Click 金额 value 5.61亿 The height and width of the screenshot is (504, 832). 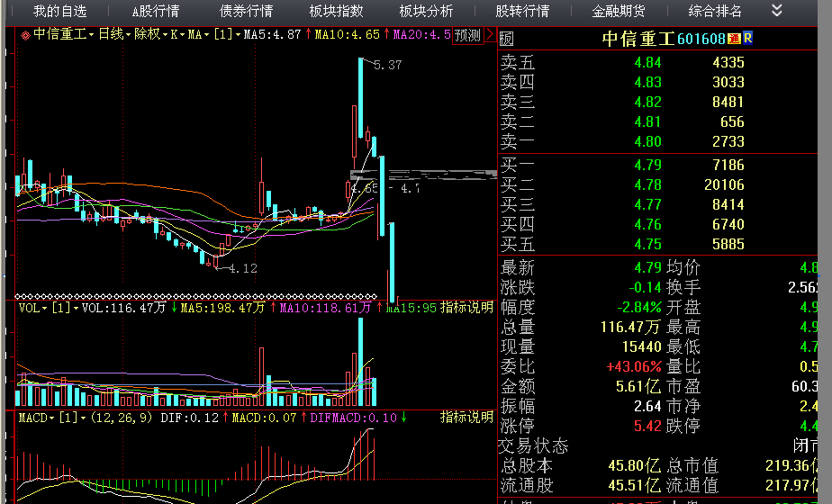(x=639, y=387)
